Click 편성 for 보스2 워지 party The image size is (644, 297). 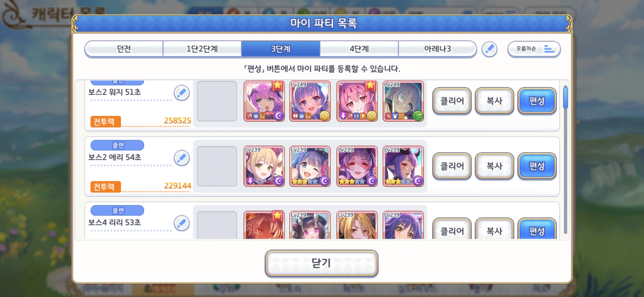537,101
